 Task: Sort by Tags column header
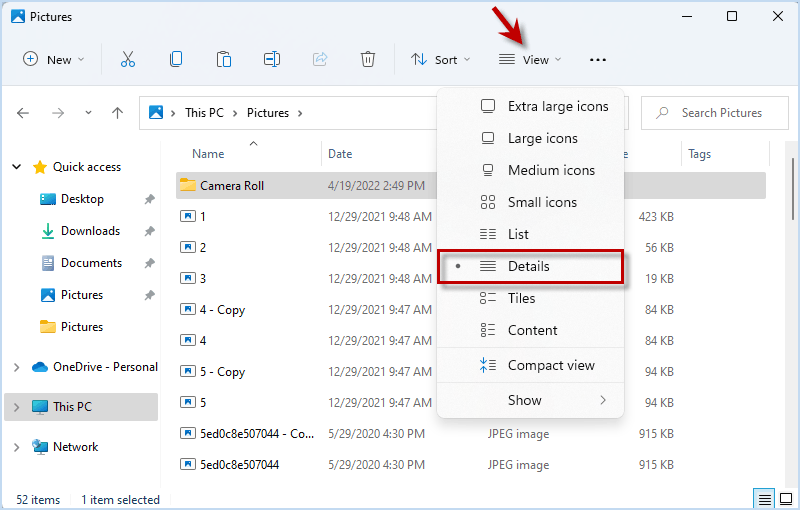[699, 154]
